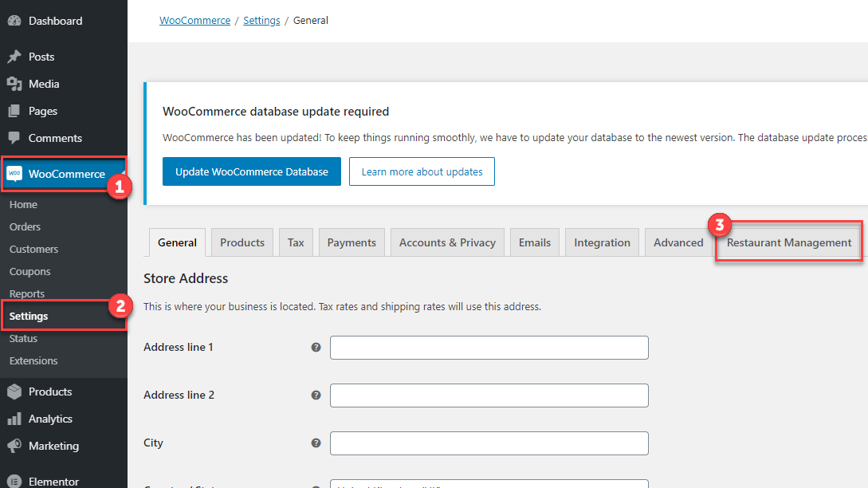868x488 pixels.
Task: Click the Pages icon in sidebar
Action: pos(14,111)
